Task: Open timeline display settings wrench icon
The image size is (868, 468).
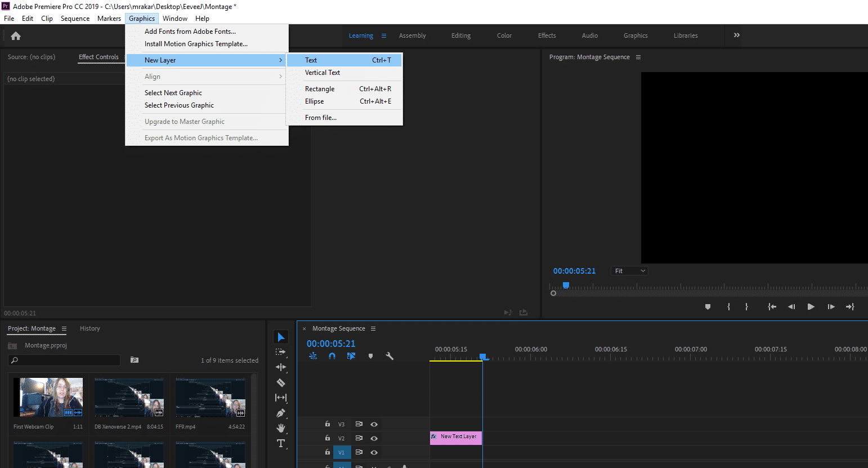Action: (x=390, y=355)
